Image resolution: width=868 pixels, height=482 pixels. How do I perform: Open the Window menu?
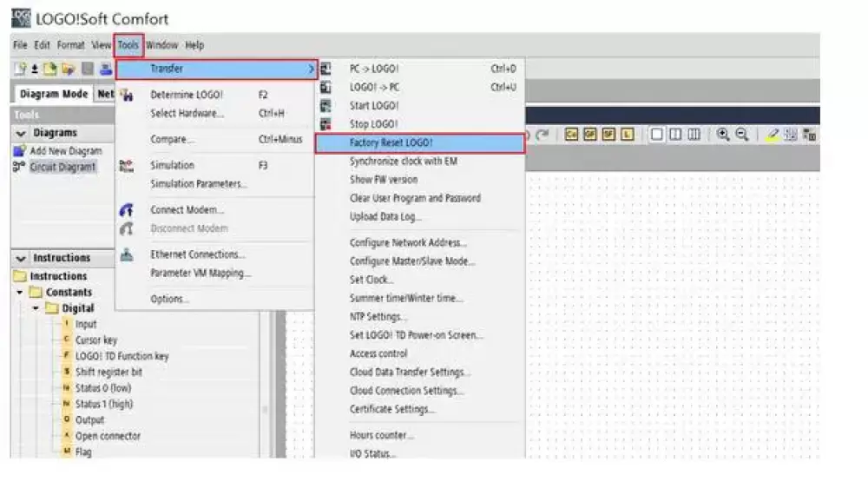coord(162,45)
